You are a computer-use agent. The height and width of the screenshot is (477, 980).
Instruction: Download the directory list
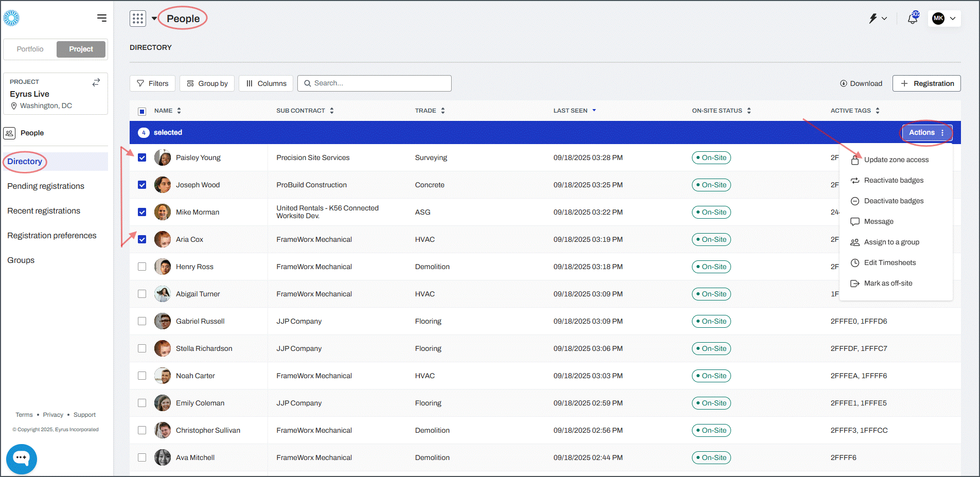(x=861, y=83)
